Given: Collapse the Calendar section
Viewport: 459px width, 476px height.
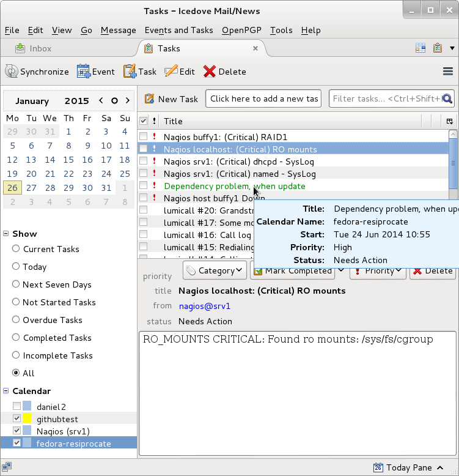Looking at the screenshot, I should pos(6,391).
